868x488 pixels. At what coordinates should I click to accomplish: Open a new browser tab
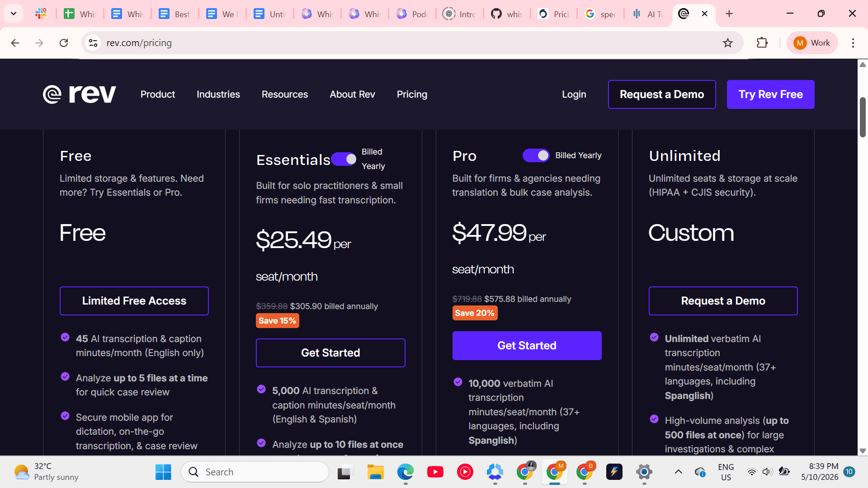(729, 14)
